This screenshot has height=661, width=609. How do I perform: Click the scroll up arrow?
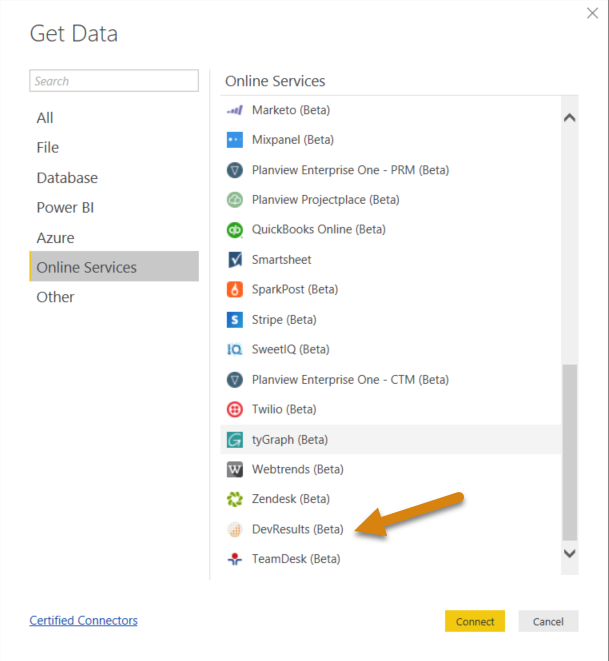(x=570, y=118)
